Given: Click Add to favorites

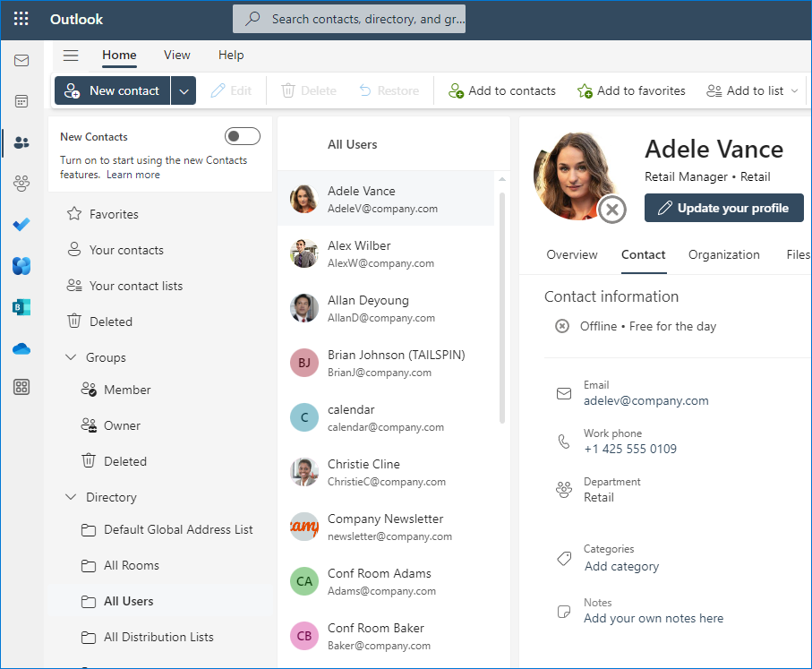Looking at the screenshot, I should click(631, 90).
